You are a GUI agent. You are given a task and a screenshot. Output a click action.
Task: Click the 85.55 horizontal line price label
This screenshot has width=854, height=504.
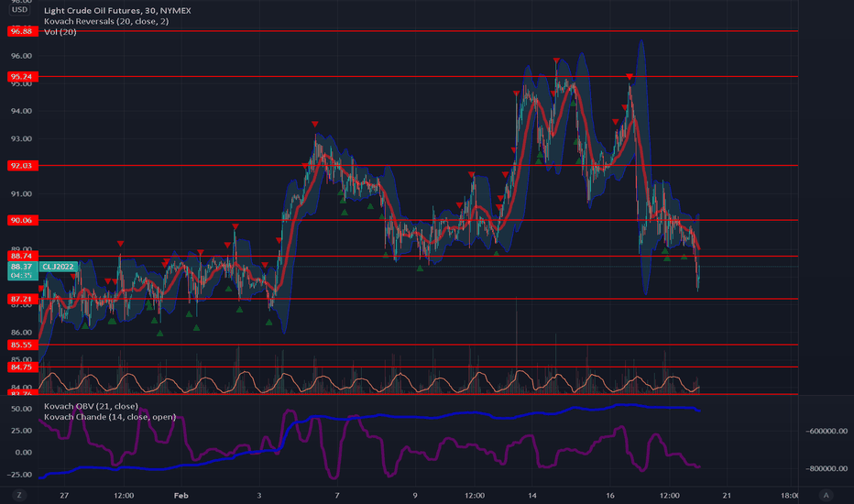coord(22,345)
